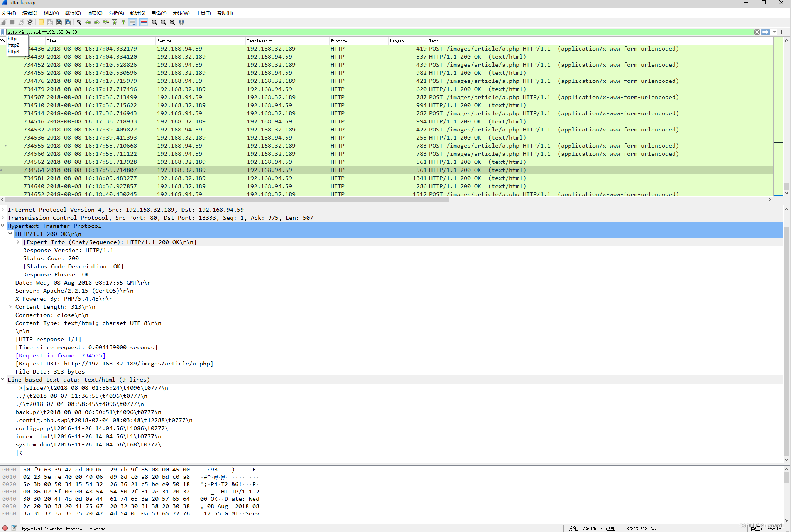
Task: Open the 文件(F) menu
Action: pyautogui.click(x=9, y=13)
